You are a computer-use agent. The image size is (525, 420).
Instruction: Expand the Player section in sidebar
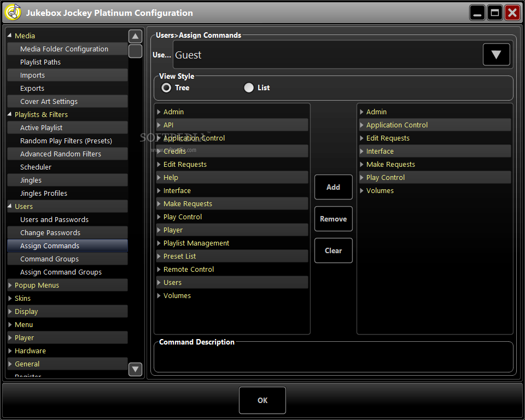(10, 337)
